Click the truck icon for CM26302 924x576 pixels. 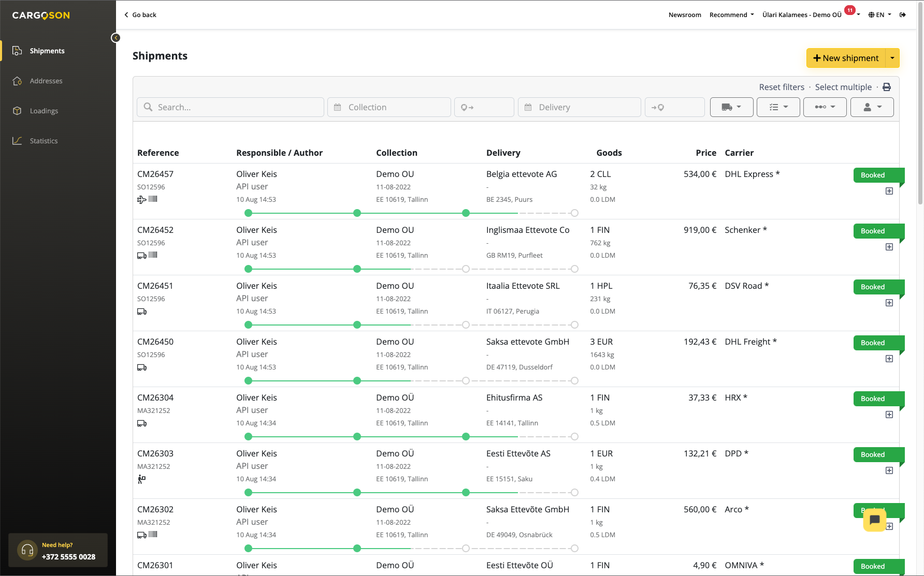coord(142,535)
